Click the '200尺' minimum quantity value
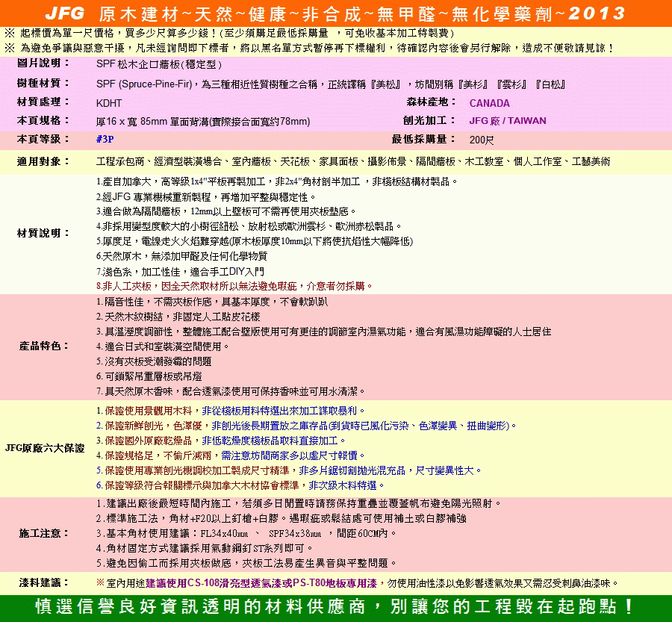Screen dimensions: 672x622 click(482, 140)
